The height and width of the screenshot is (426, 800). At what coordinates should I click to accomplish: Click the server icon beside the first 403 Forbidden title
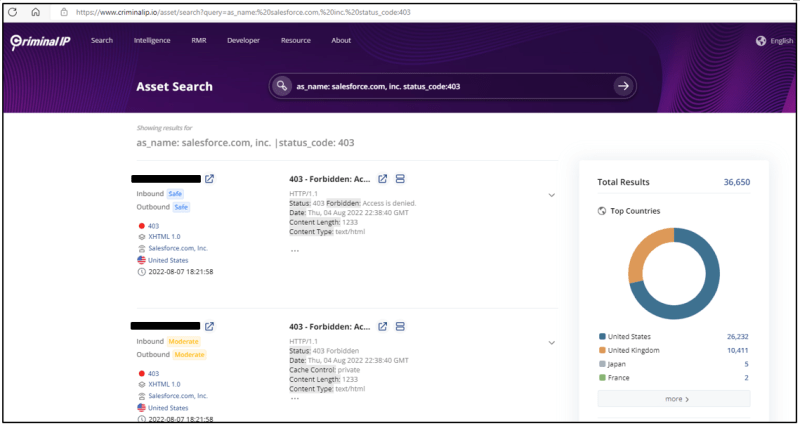coord(400,179)
